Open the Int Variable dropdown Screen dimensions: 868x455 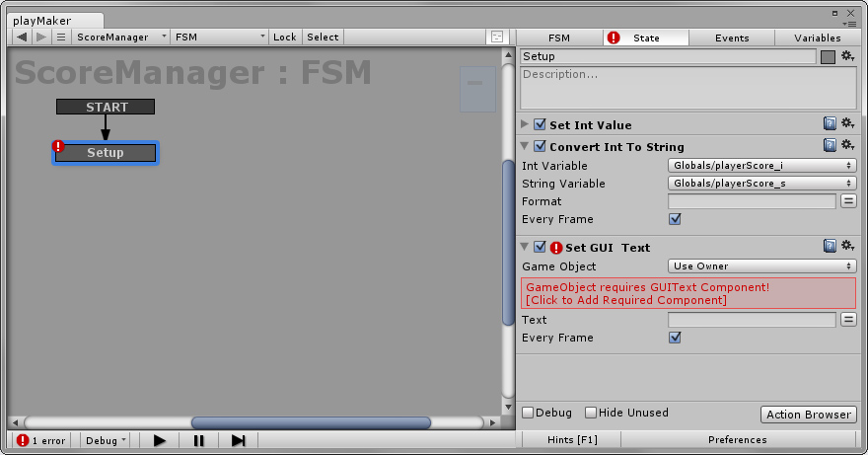click(x=761, y=165)
